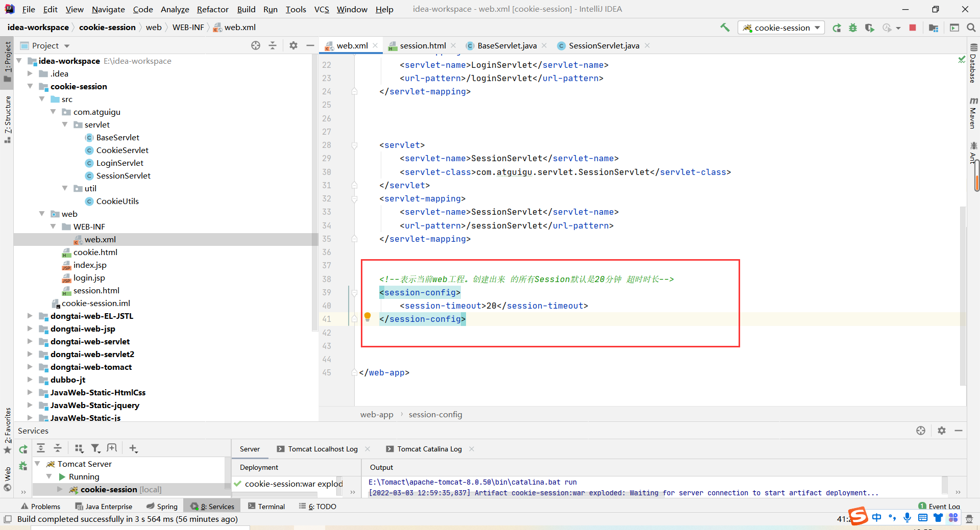Open the Project Structure dialog icon
The width and height of the screenshot is (980, 530).
pos(934,28)
